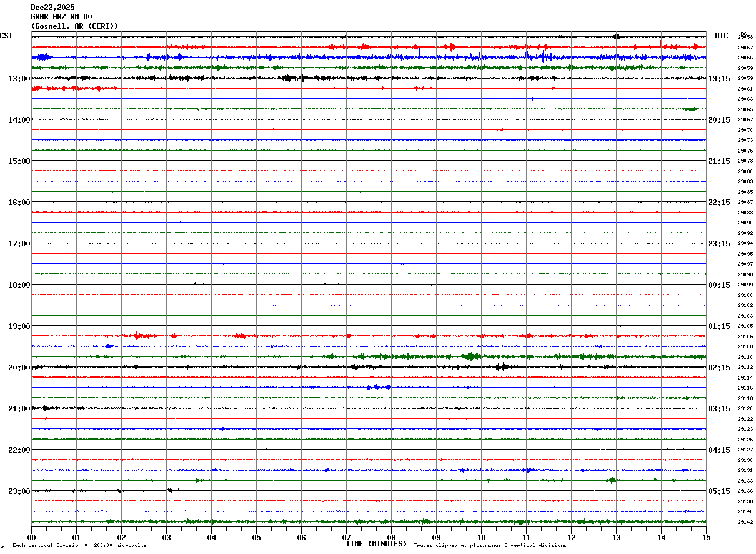Click the '19:15' UTC time label

(719, 79)
